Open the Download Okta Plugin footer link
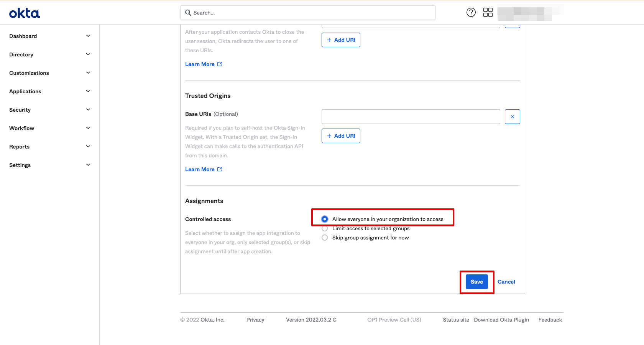The height and width of the screenshot is (345, 644). [x=501, y=320]
